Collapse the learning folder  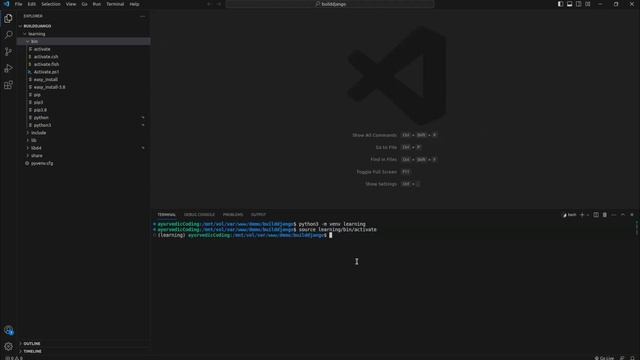click(84, 34)
